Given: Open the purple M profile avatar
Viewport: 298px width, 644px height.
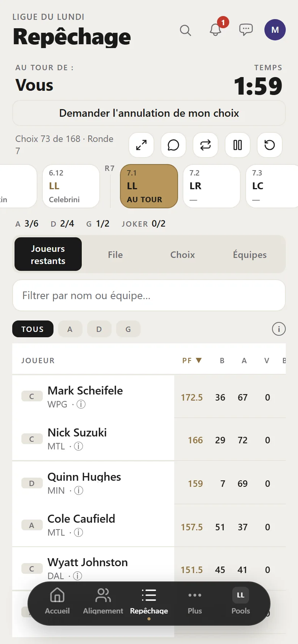Looking at the screenshot, I should [275, 30].
